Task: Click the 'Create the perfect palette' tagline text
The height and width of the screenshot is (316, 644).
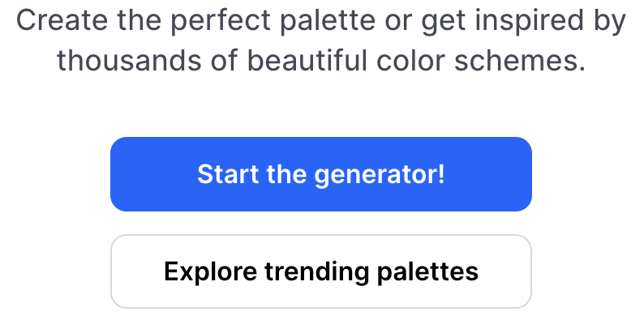Action: pos(196,20)
